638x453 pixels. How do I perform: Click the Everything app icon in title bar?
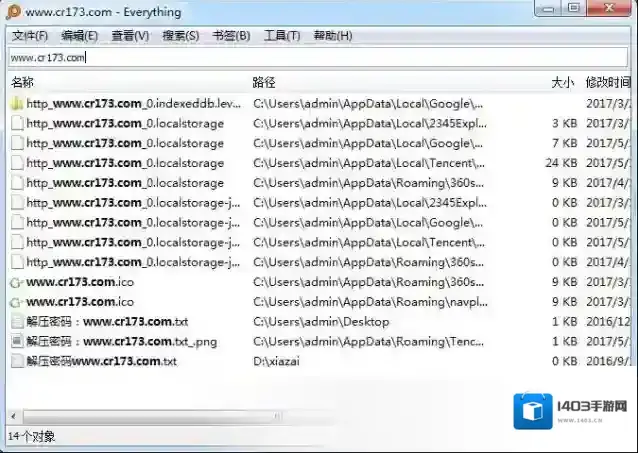(x=13, y=11)
